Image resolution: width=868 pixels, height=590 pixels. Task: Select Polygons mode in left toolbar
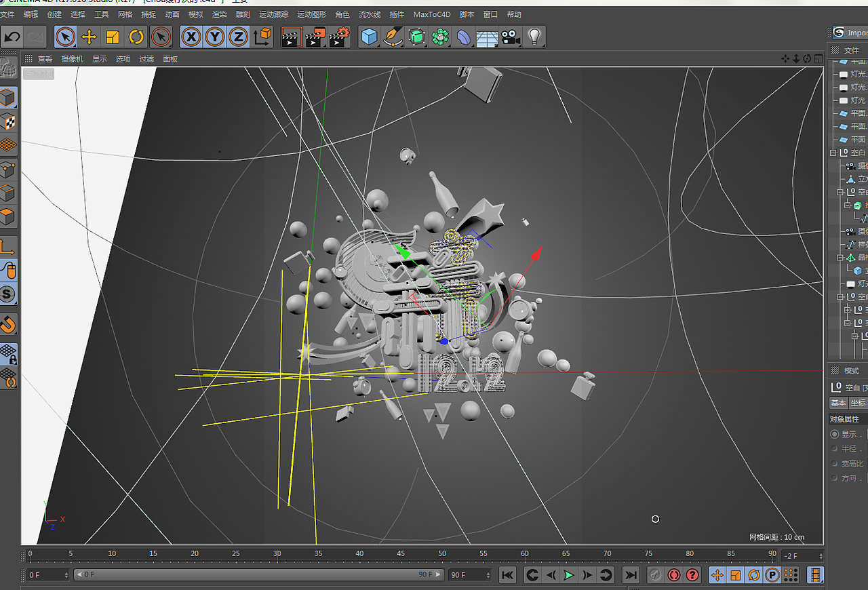pyautogui.click(x=8, y=217)
